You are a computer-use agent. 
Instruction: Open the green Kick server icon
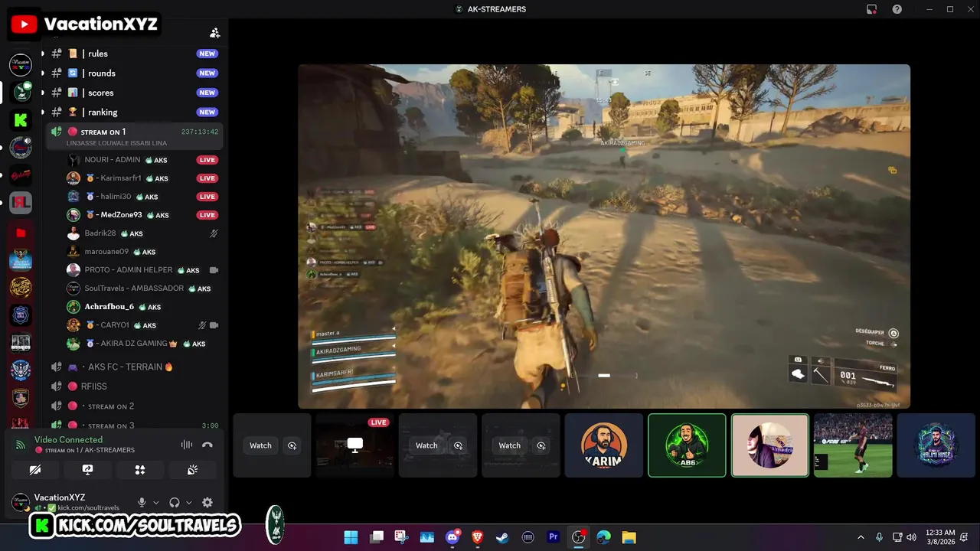pos(21,119)
